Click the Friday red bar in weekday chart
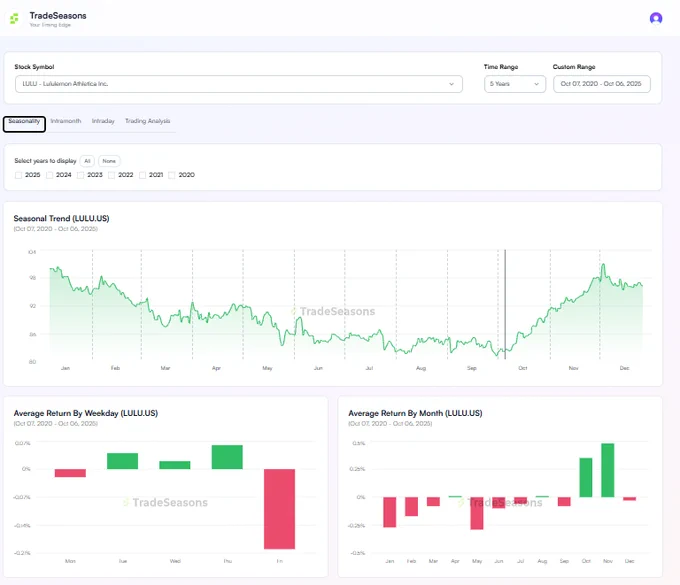 click(279, 509)
